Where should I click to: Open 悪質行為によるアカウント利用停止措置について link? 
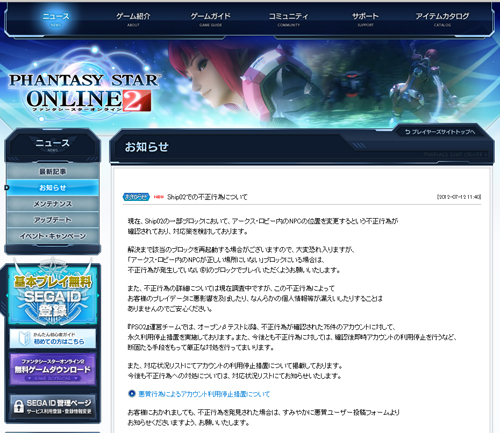click(204, 394)
